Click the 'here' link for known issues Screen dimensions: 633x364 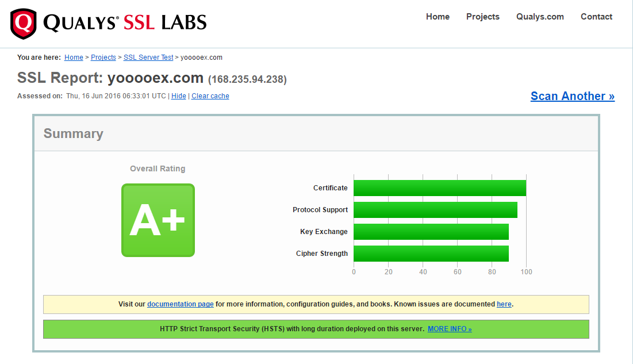pos(504,304)
